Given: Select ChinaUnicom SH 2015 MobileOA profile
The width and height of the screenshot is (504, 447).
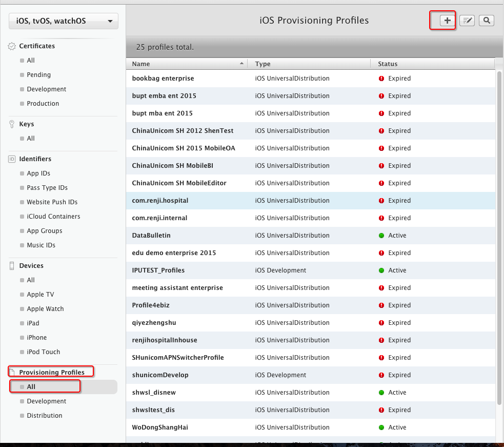Looking at the screenshot, I should point(311,148).
